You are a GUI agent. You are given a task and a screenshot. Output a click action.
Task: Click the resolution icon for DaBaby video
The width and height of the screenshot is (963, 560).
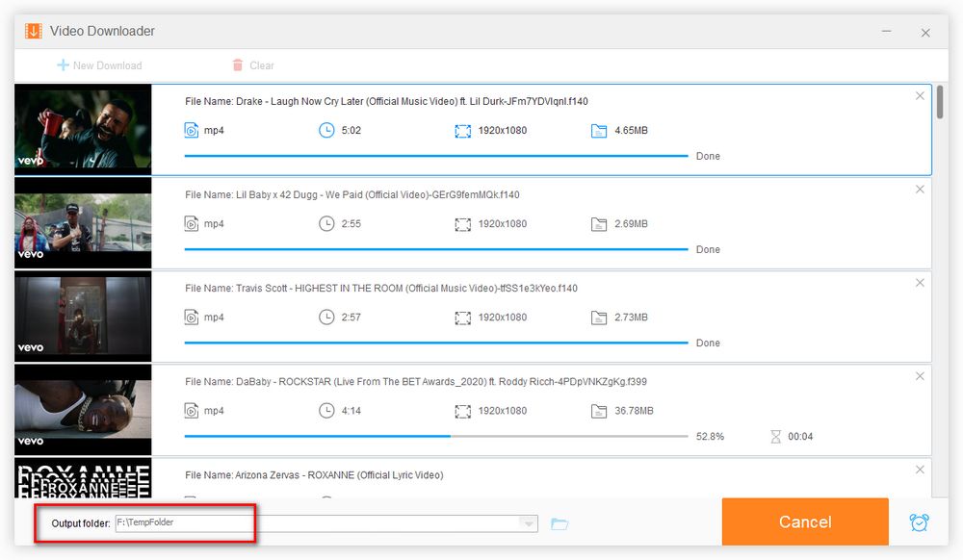pos(462,411)
